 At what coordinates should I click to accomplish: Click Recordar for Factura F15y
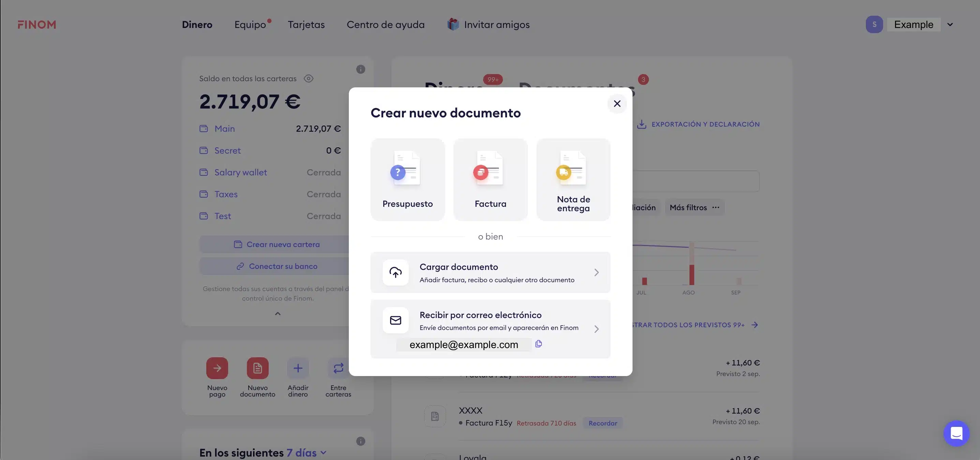(x=603, y=423)
